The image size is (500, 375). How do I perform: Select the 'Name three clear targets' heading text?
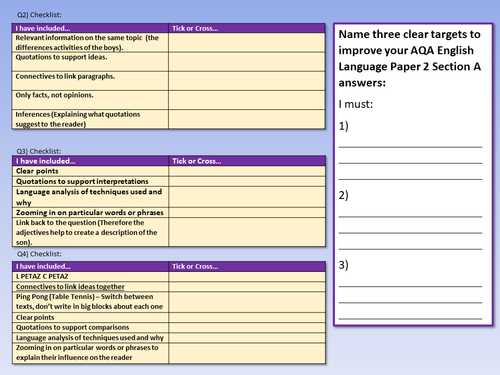410,58
